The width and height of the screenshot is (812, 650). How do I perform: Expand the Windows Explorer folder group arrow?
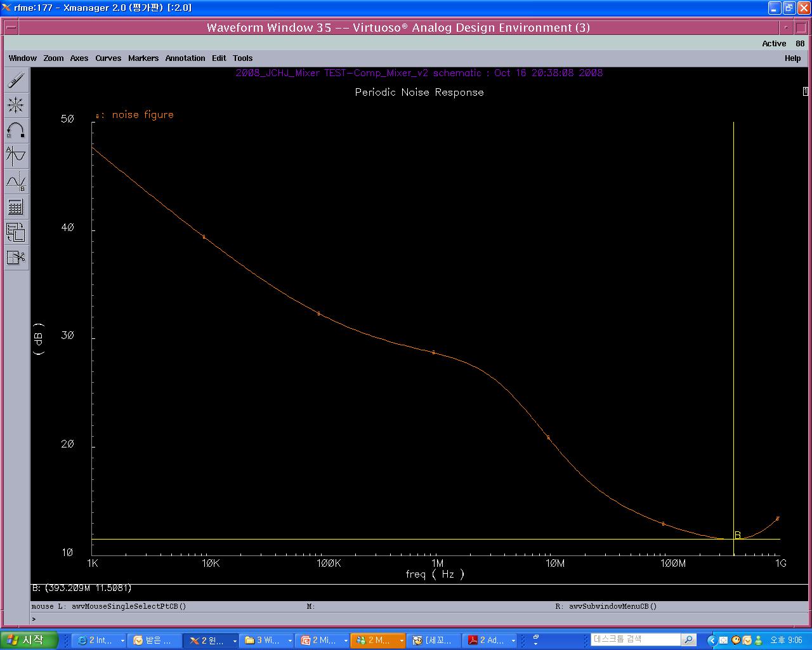click(290, 641)
